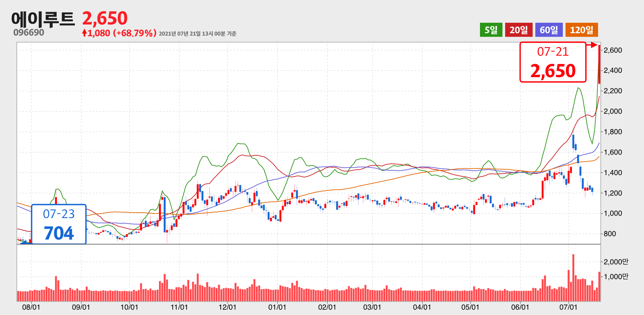Click the 07/01 date axis label
This screenshot has width=644, height=315.
pos(568,307)
